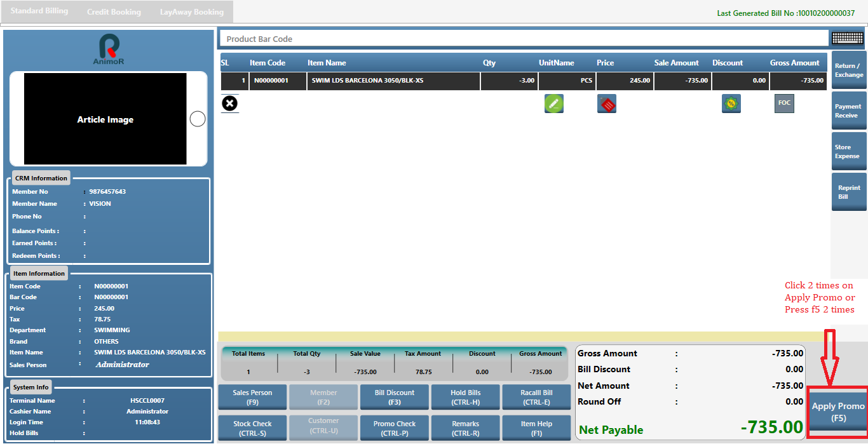The width and height of the screenshot is (868, 444).
Task: Click the Apply Promo (F5) button
Action: pos(838,412)
